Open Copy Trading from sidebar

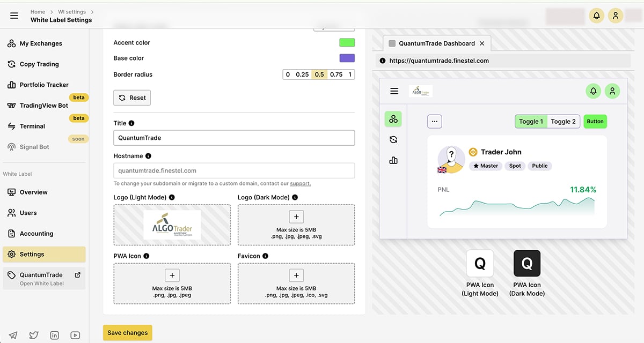[x=39, y=64]
